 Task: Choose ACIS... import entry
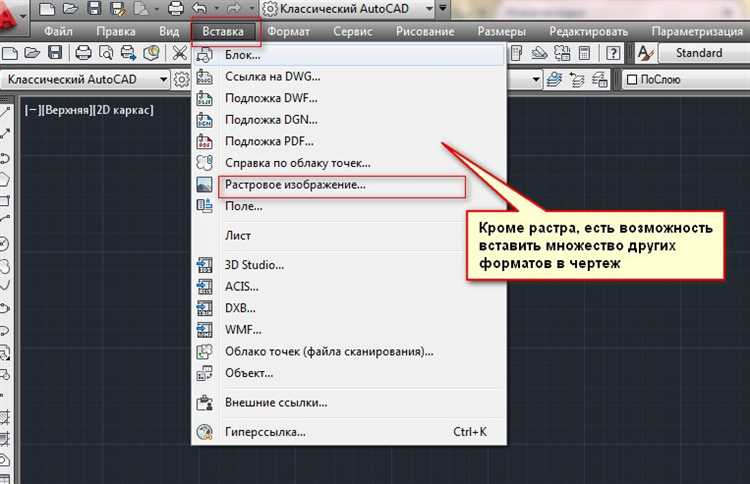[349, 286]
